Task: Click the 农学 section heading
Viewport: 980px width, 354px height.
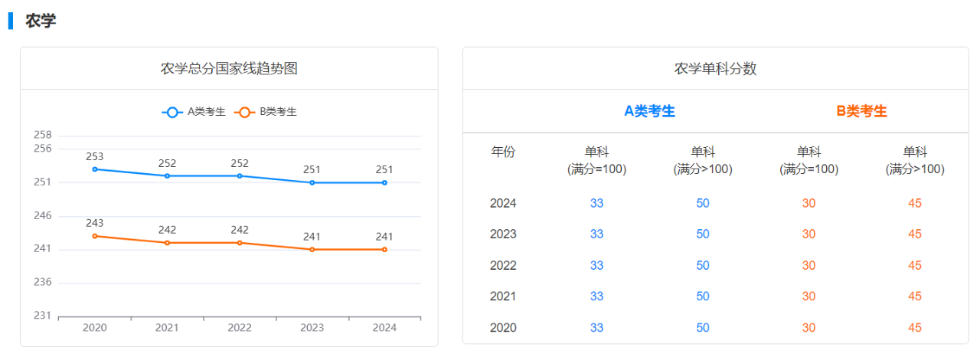Action: (x=41, y=21)
